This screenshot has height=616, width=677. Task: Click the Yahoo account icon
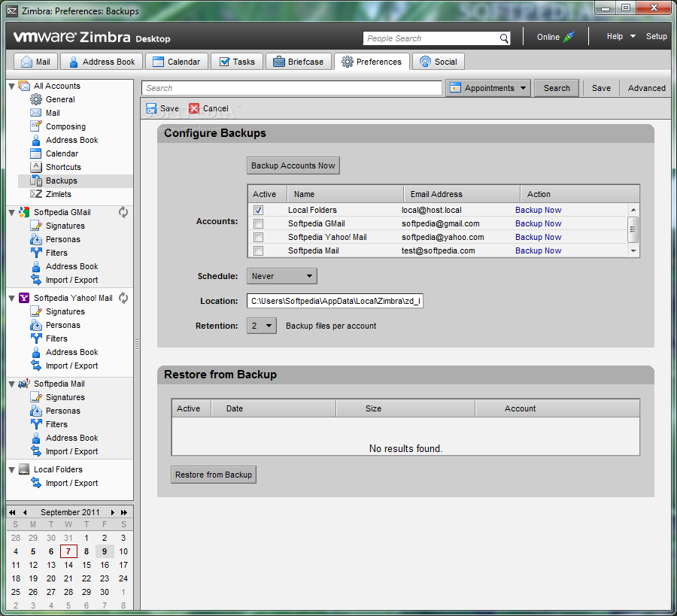tap(24, 298)
